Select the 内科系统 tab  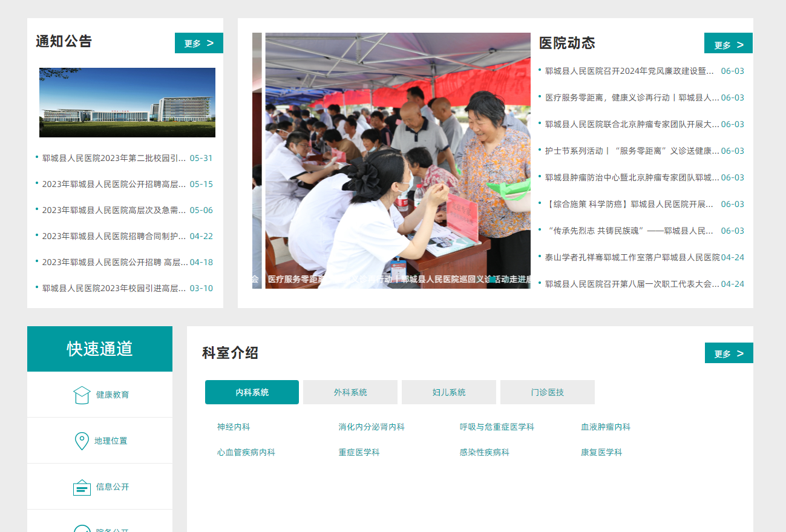click(252, 392)
